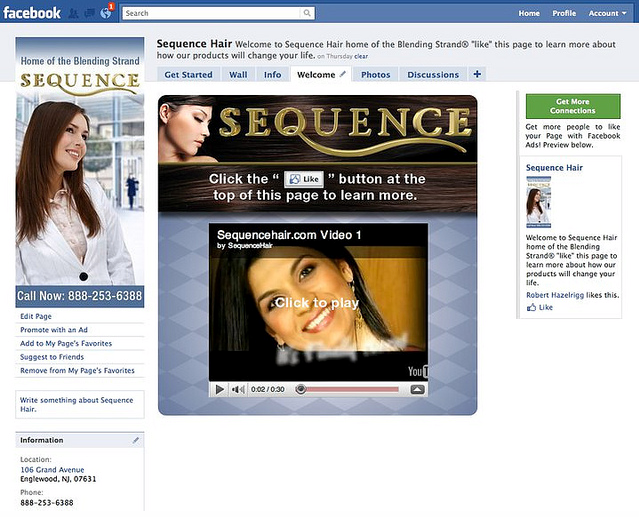Click the Sequence Hair page title

194,44
